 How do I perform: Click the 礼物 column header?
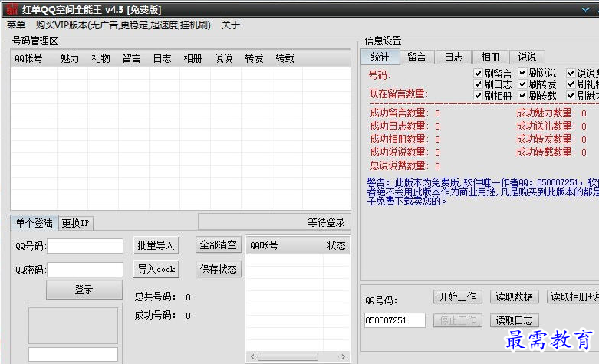click(100, 59)
